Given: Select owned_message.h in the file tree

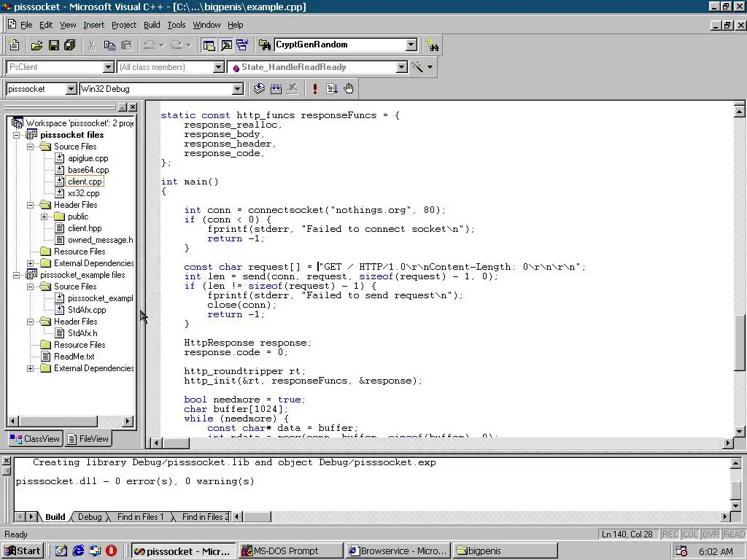Looking at the screenshot, I should (100, 240).
